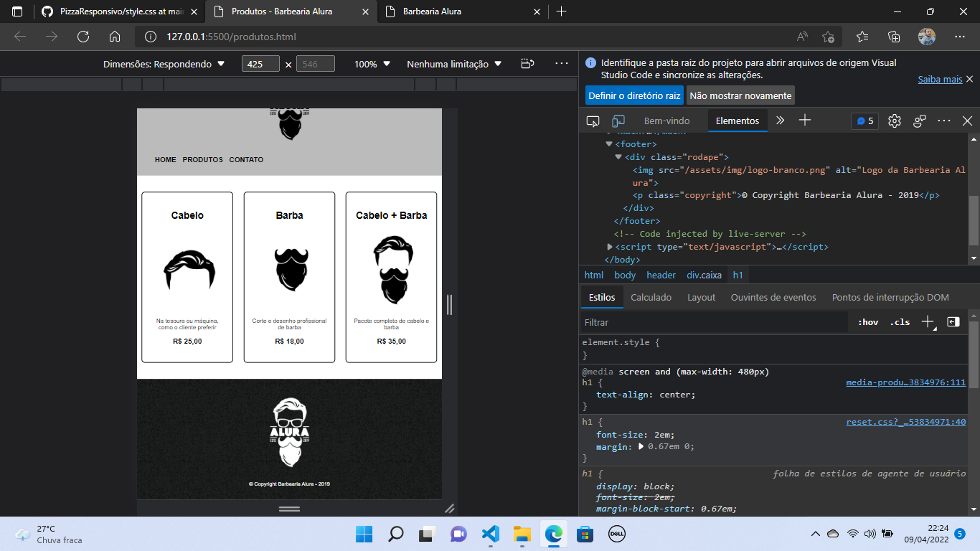Open a new browser tab
This screenshot has height=551, width=980.
tap(561, 11)
